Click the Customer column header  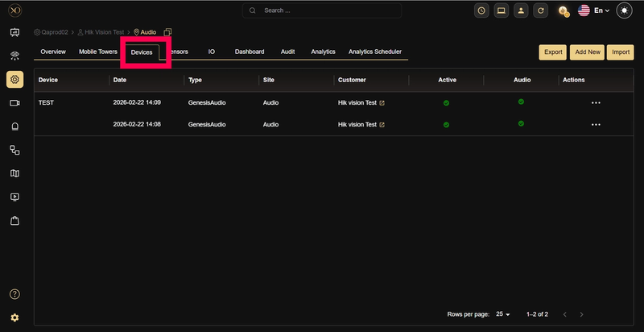(x=352, y=80)
